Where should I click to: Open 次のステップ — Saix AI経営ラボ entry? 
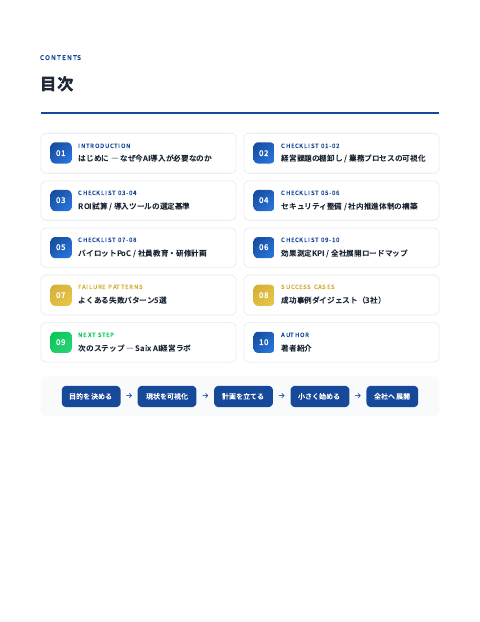click(x=138, y=342)
